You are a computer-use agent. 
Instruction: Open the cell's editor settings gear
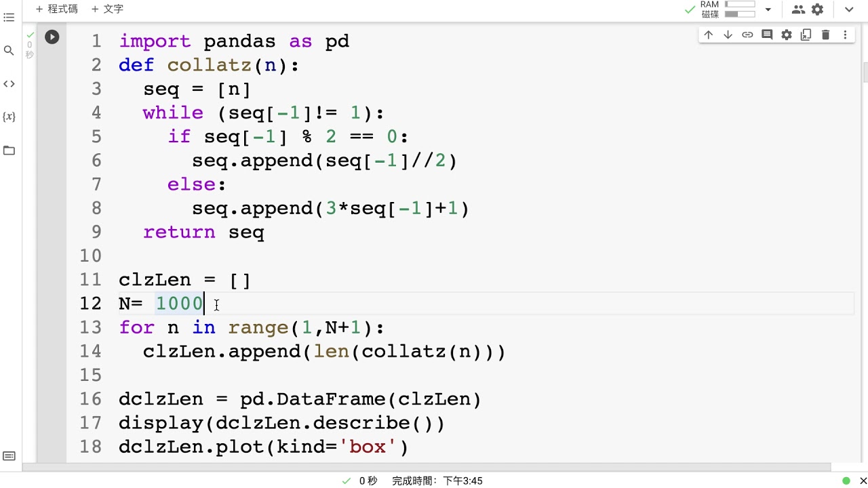pos(787,35)
